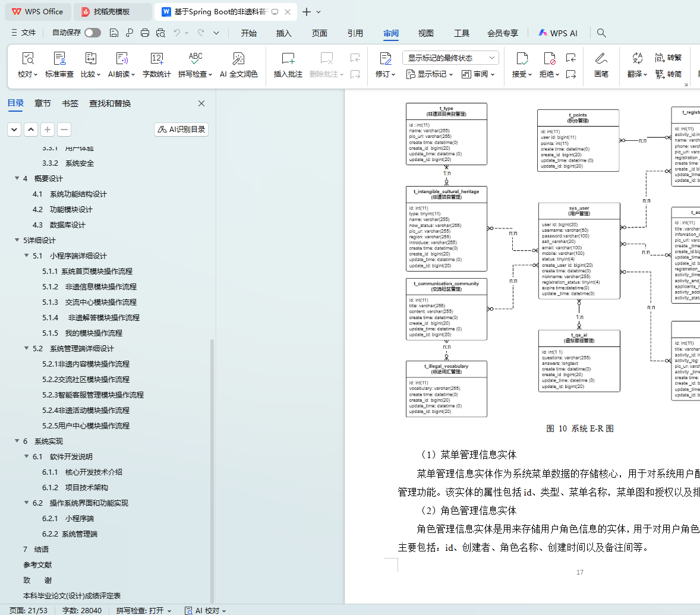Open 显示标记的最终状态 dropdown
Image resolution: width=700 pixels, height=615 pixels.
pos(450,58)
